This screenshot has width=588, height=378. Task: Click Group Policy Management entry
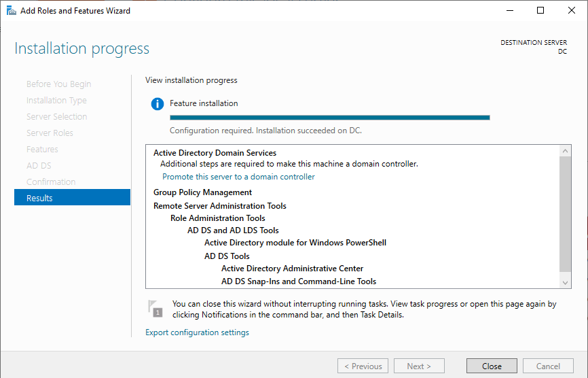point(202,192)
